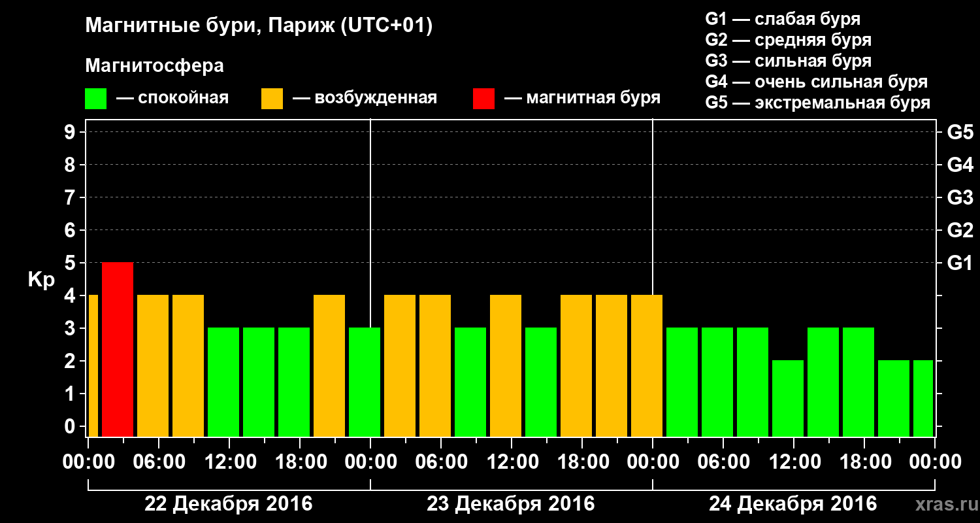The image size is (980, 523).
Task: Click the '06:00' time label for 22 December
Action: tap(159, 462)
